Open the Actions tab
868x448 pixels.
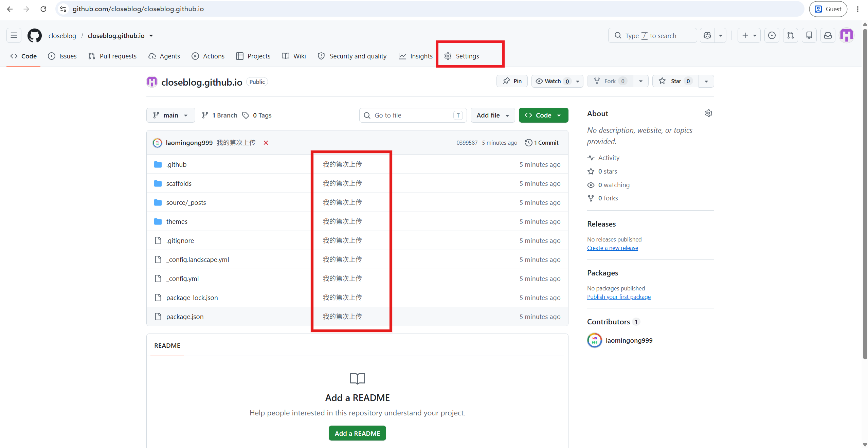coord(208,56)
